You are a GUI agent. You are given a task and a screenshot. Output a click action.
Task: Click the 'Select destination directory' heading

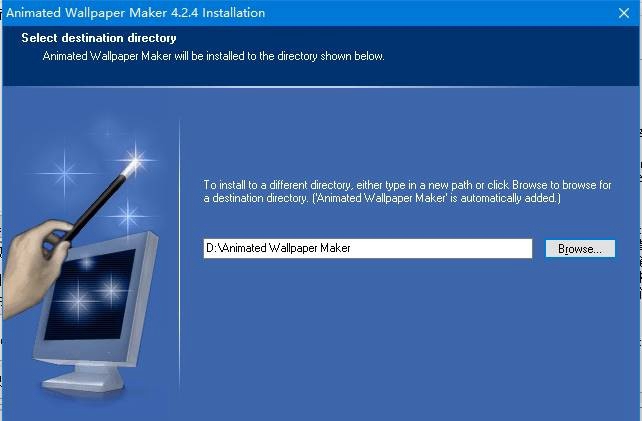pos(99,38)
